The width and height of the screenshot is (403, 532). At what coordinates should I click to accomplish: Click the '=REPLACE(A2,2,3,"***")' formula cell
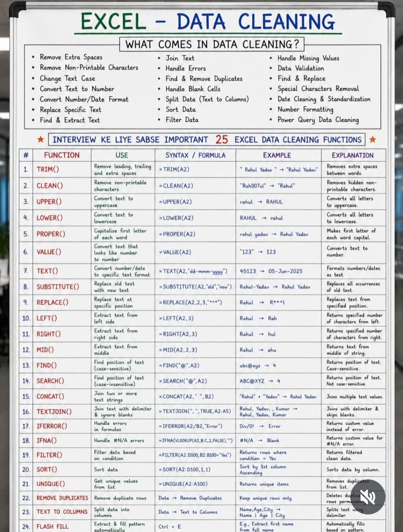coord(195,303)
